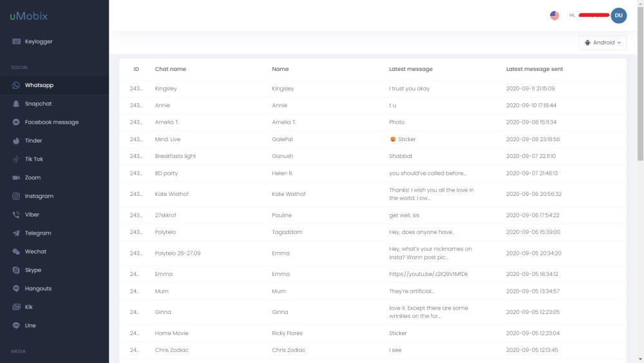The image size is (644, 363).
Task: Click the 'get well, sis' message
Action: coord(404,215)
